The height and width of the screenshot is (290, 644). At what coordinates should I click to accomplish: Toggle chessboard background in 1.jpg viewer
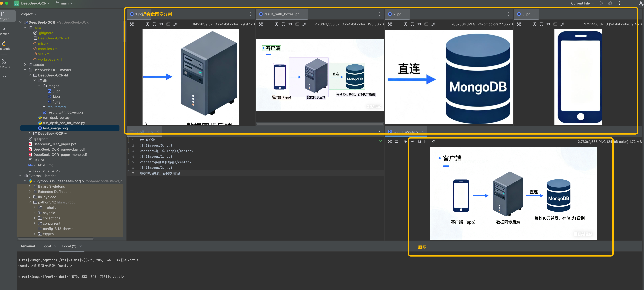(x=132, y=24)
